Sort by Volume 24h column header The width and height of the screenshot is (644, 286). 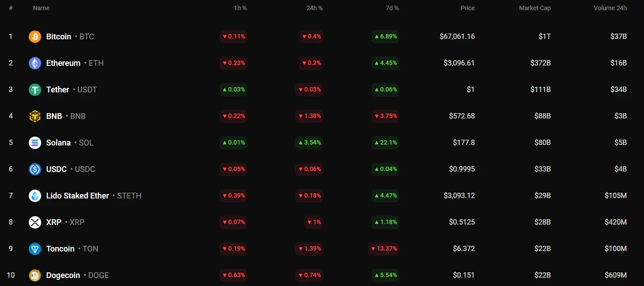[610, 8]
